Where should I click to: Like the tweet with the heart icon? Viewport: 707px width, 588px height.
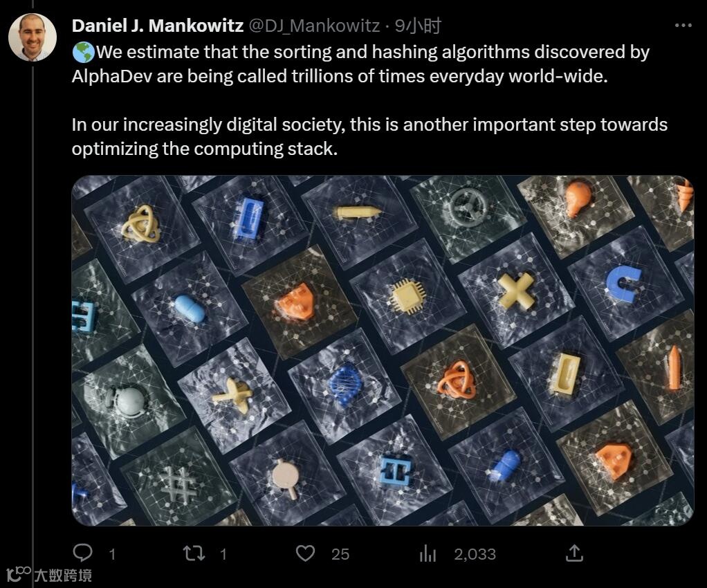305,553
